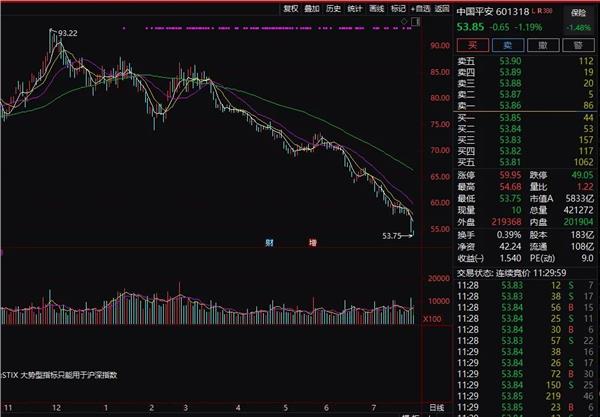600x417 pixels.
Task: Click the 返回 back button
Action: (x=442, y=8)
